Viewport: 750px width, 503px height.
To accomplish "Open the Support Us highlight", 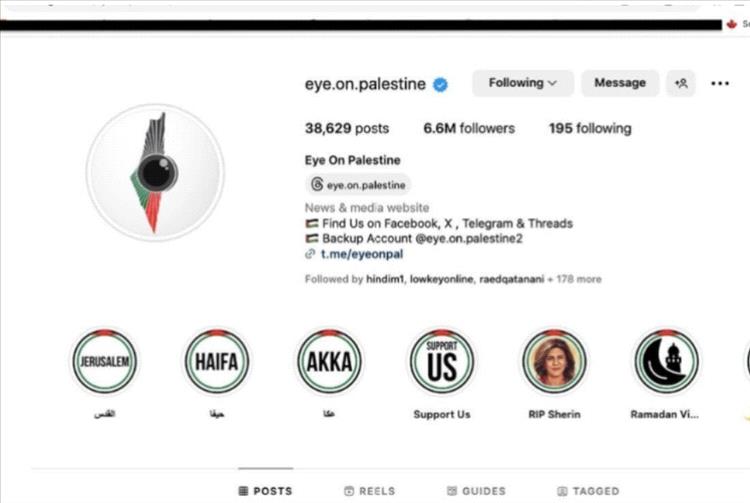I will [x=442, y=361].
